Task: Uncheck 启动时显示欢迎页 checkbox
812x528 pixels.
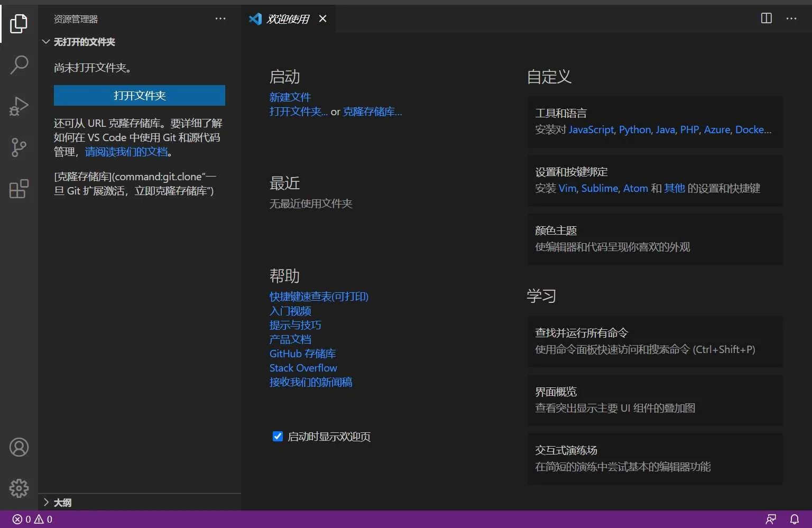Action: 278,437
